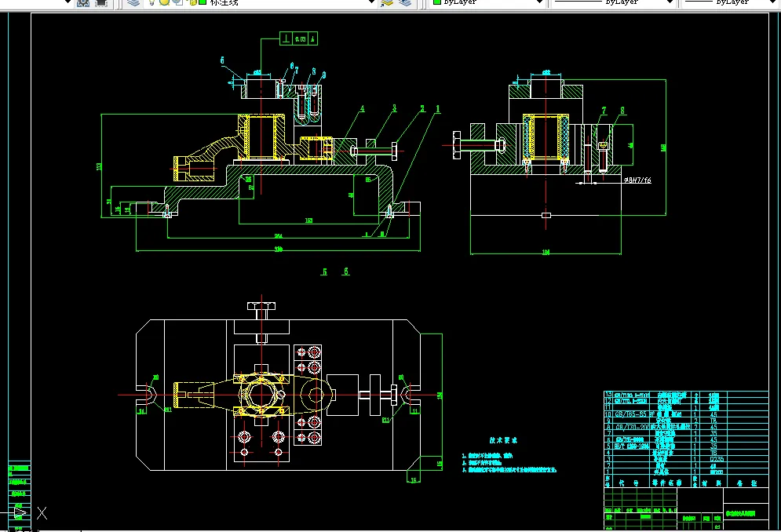Select the GB/T65-85 standard code cell
781x532 pixels.
(x=631, y=414)
